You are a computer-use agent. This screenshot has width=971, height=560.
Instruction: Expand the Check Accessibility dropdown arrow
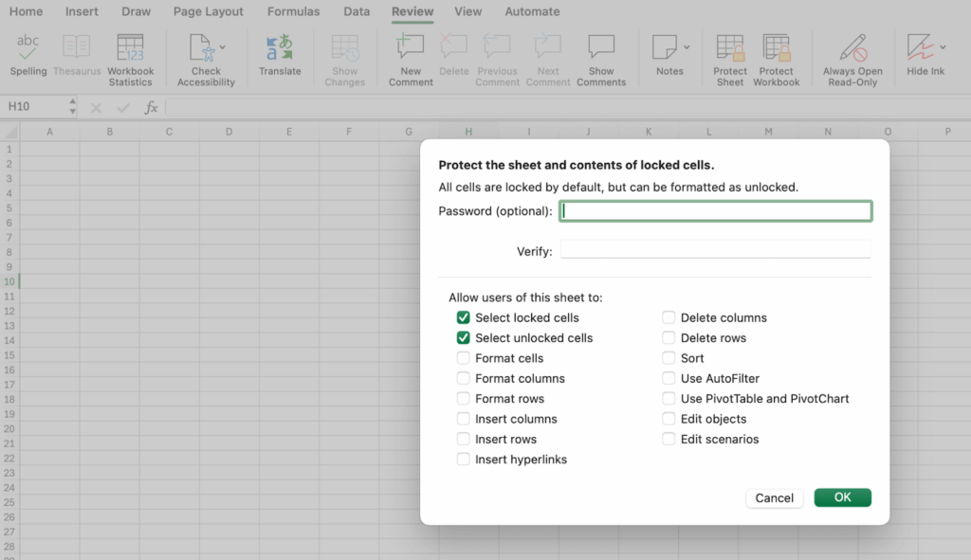point(222,47)
